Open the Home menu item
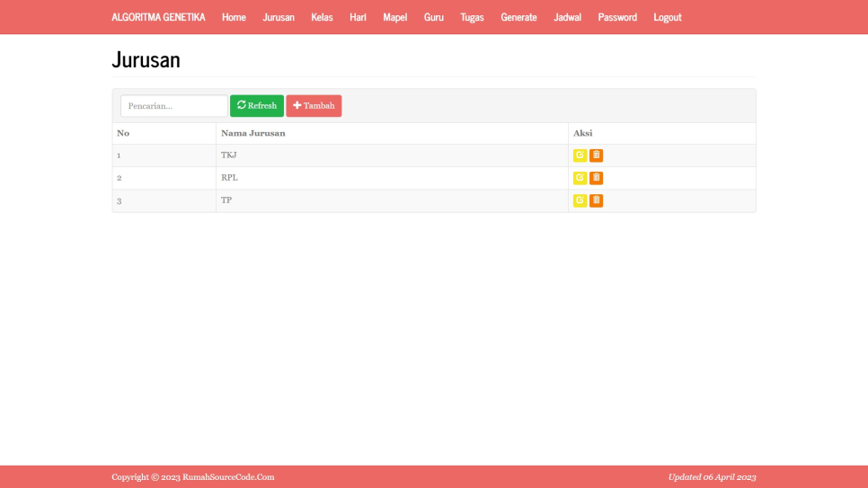868x488 pixels. [x=234, y=17]
